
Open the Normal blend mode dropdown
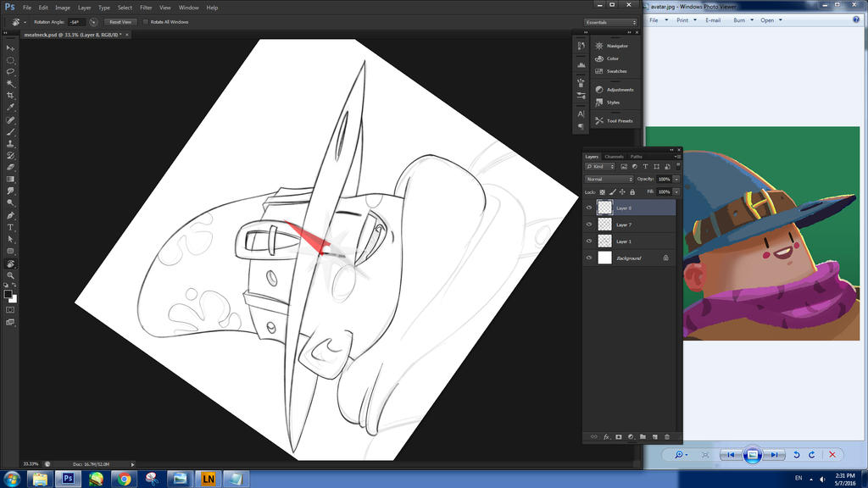609,180
